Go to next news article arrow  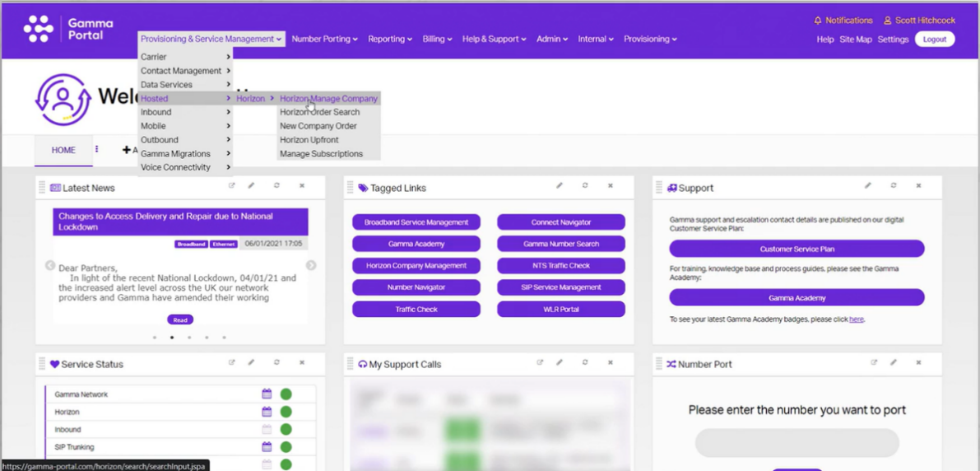coord(311,265)
